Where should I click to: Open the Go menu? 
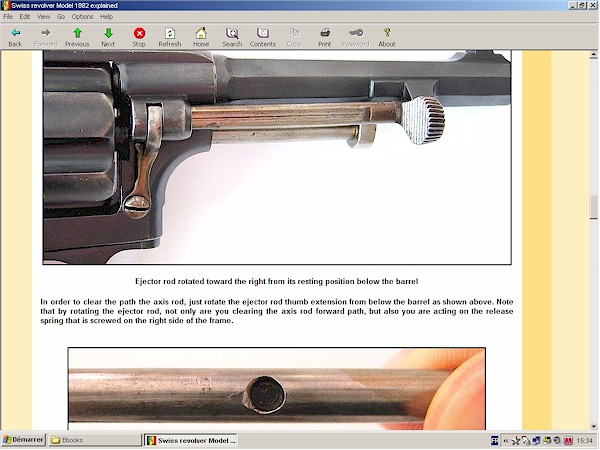[x=61, y=16]
